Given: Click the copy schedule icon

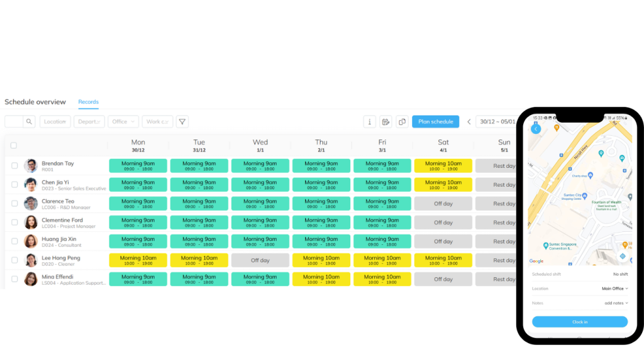Looking at the screenshot, I should tap(402, 121).
